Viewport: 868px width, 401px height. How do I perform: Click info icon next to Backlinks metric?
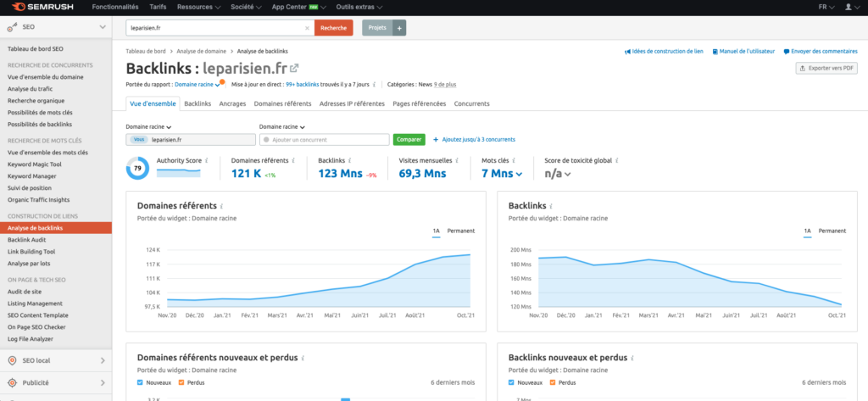click(351, 160)
